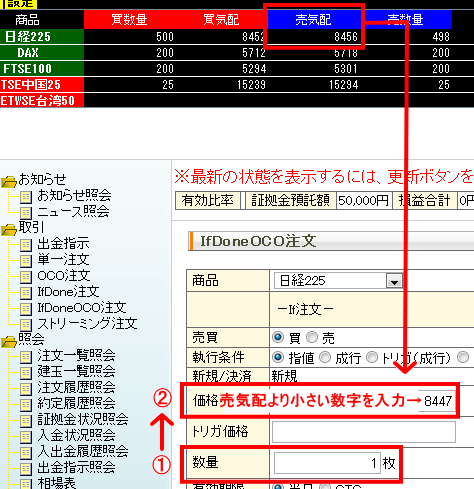Select トリガ(成行) execution condition
474x489 pixels.
(372, 357)
